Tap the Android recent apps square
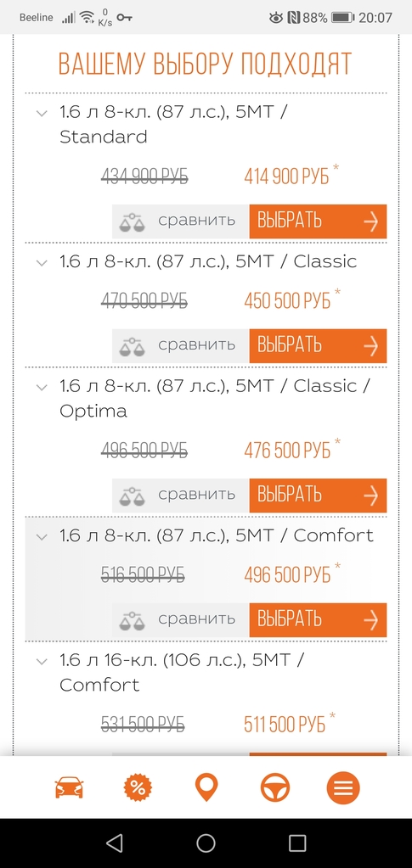This screenshot has width=412, height=868. [297, 843]
